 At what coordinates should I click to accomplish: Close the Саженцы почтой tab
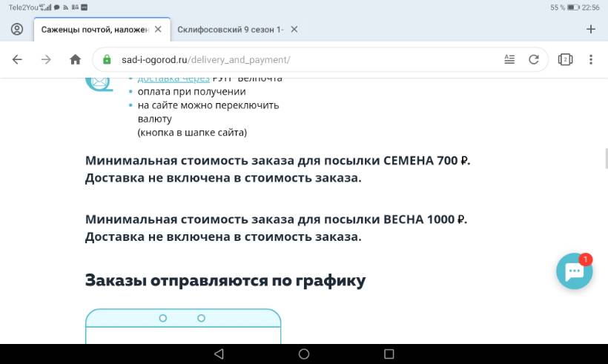pyautogui.click(x=158, y=30)
